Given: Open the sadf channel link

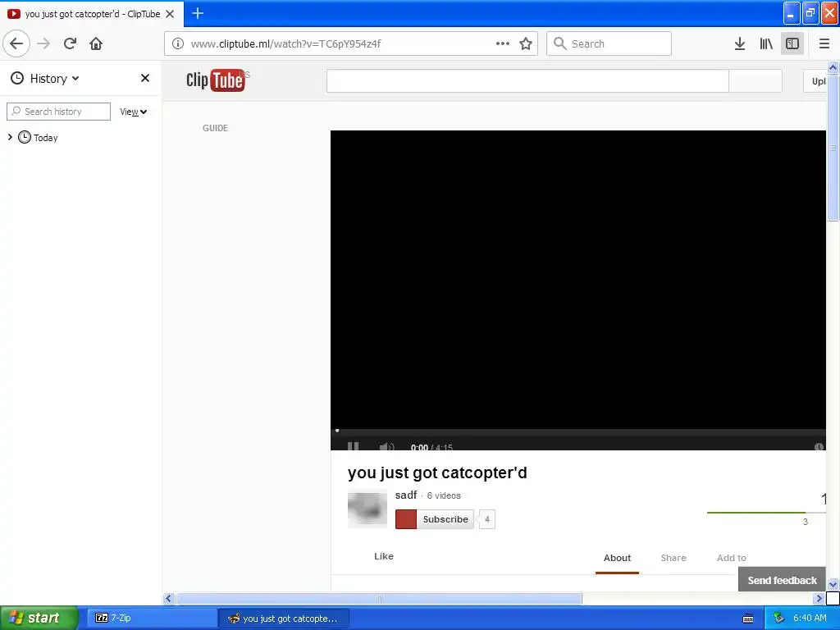Looking at the screenshot, I should point(405,495).
